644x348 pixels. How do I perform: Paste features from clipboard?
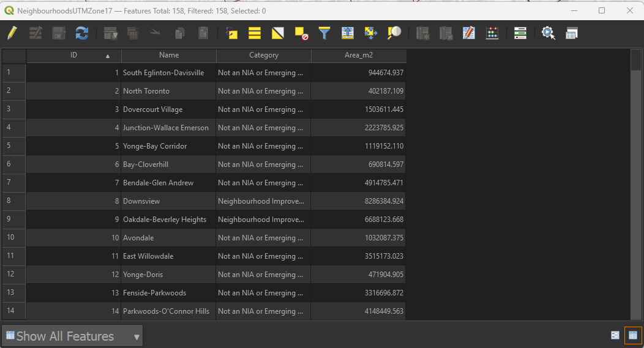tap(203, 33)
